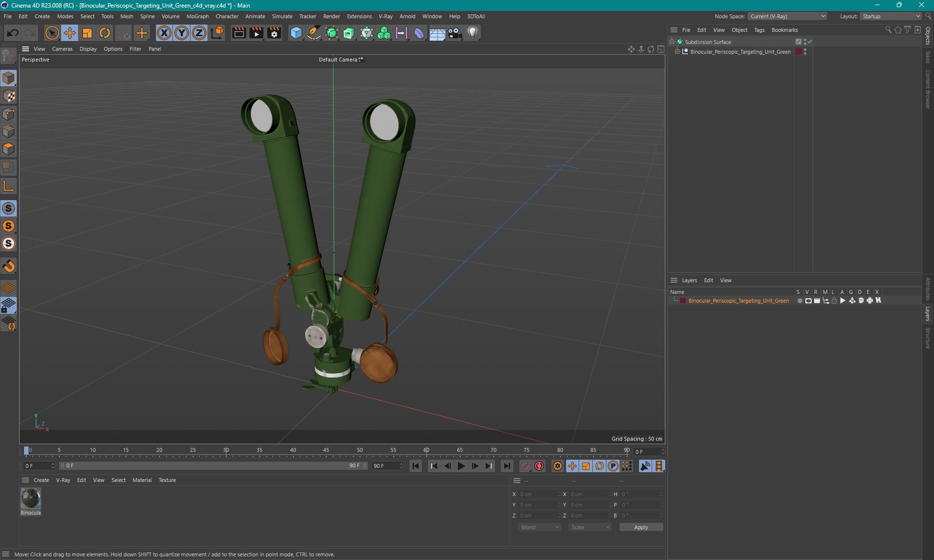The image size is (934, 560).
Task: Add a Cube primitive object
Action: (x=296, y=33)
